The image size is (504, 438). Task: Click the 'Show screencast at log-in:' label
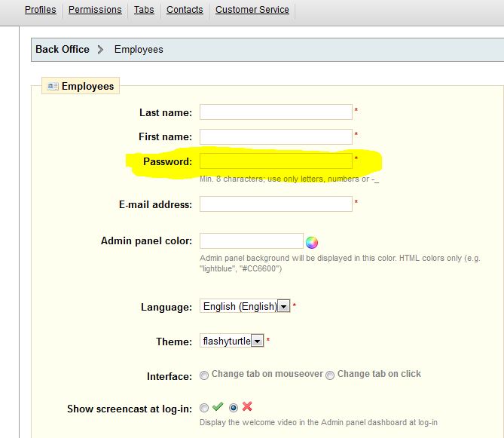(130, 409)
